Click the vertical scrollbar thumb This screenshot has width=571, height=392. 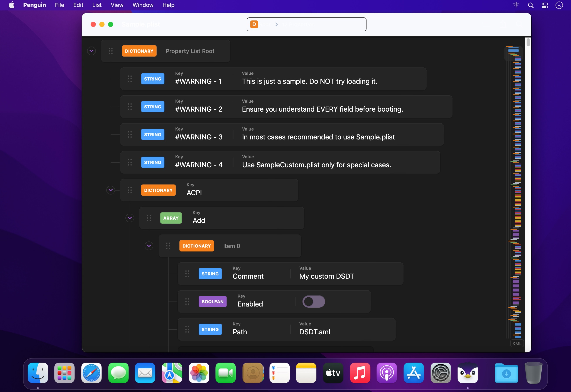(x=528, y=42)
